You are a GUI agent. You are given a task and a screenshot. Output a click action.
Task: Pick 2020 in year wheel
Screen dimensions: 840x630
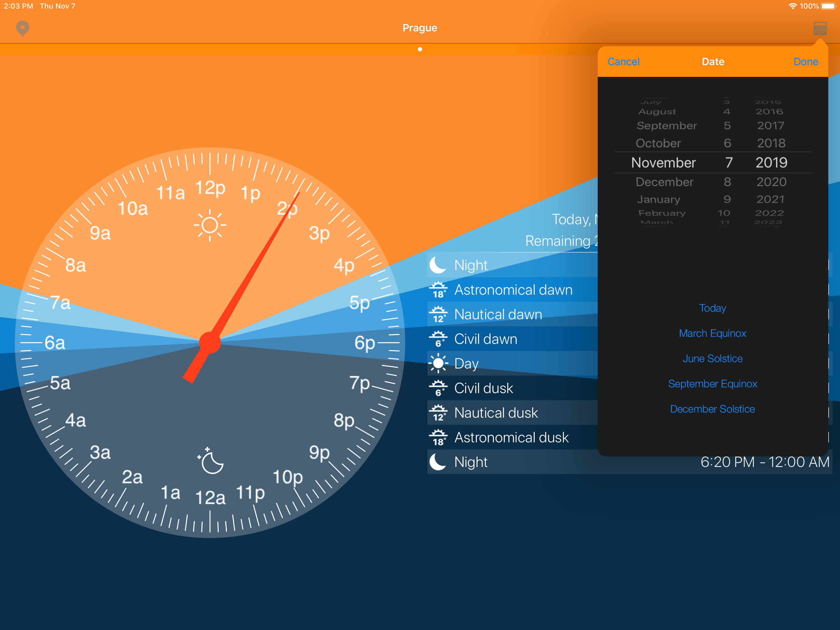771,182
